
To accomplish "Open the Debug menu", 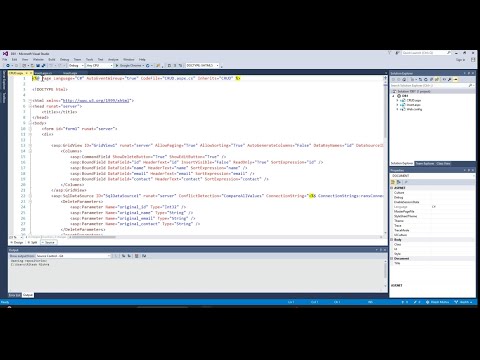I will (64, 59).
